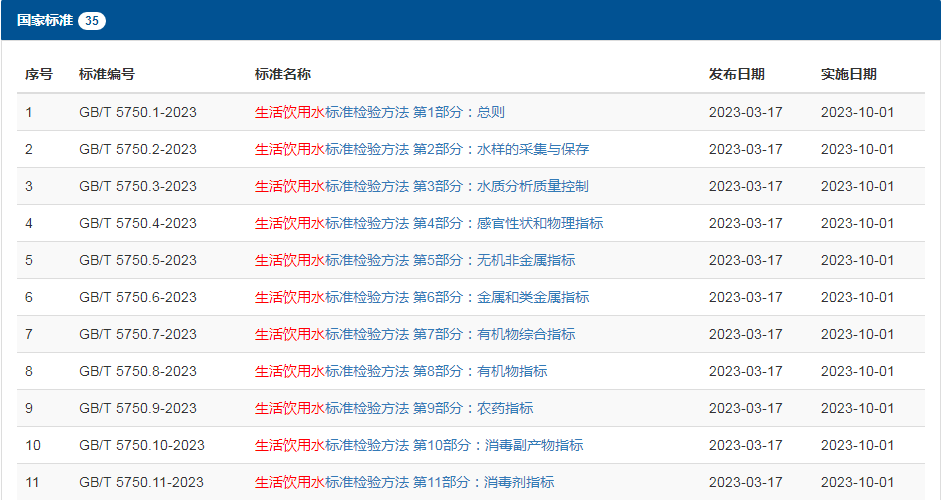The width and height of the screenshot is (941, 500).
Task: Click the 发布日期 column header
Action: (x=737, y=74)
